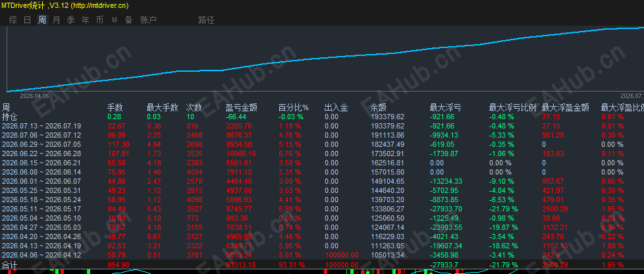Select the 周 weekly tab
This screenshot has height=274, width=644.
coord(42,20)
